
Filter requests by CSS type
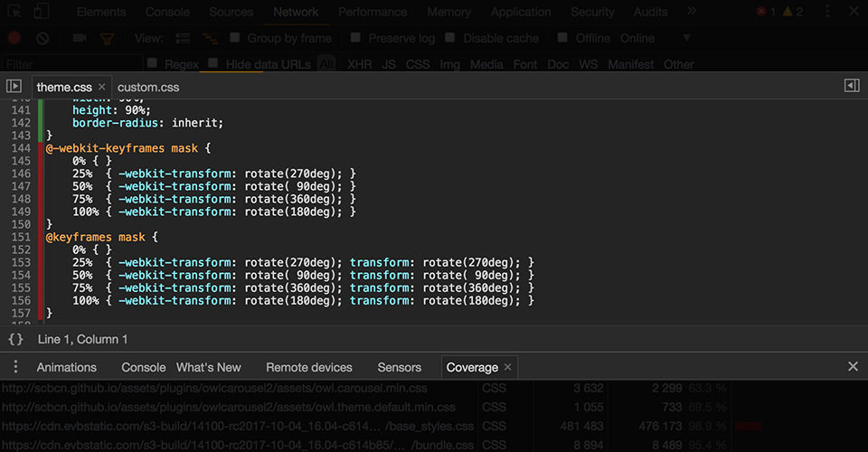click(418, 64)
